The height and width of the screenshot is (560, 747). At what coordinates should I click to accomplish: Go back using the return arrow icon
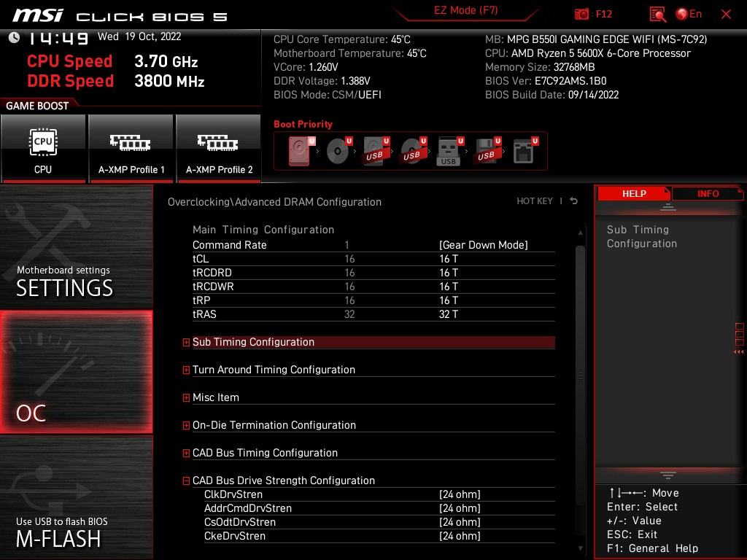pyautogui.click(x=573, y=201)
